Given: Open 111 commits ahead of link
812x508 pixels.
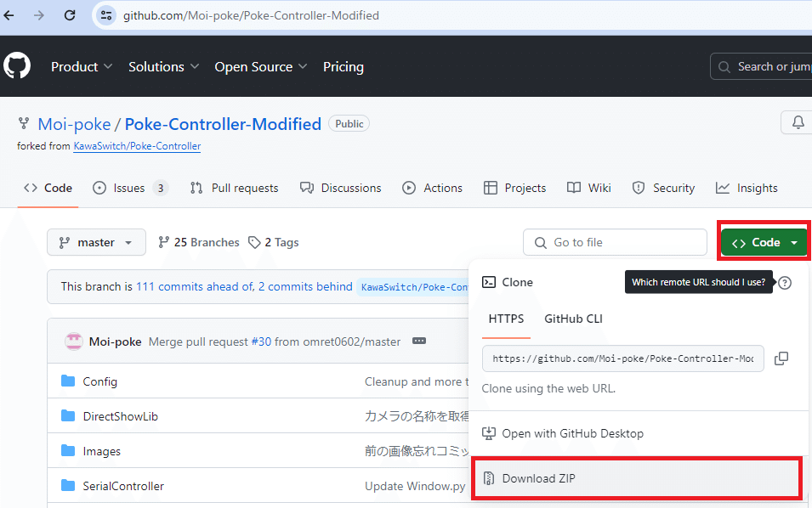Looking at the screenshot, I should [196, 286].
